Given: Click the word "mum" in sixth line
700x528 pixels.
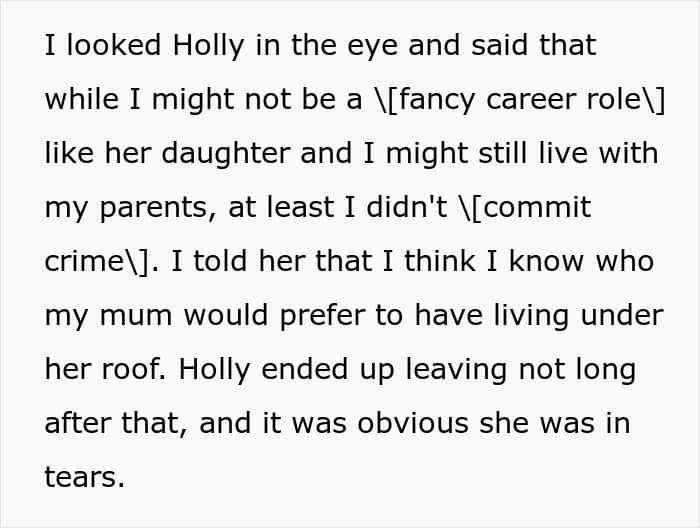Looking at the screenshot, I should [136, 316].
